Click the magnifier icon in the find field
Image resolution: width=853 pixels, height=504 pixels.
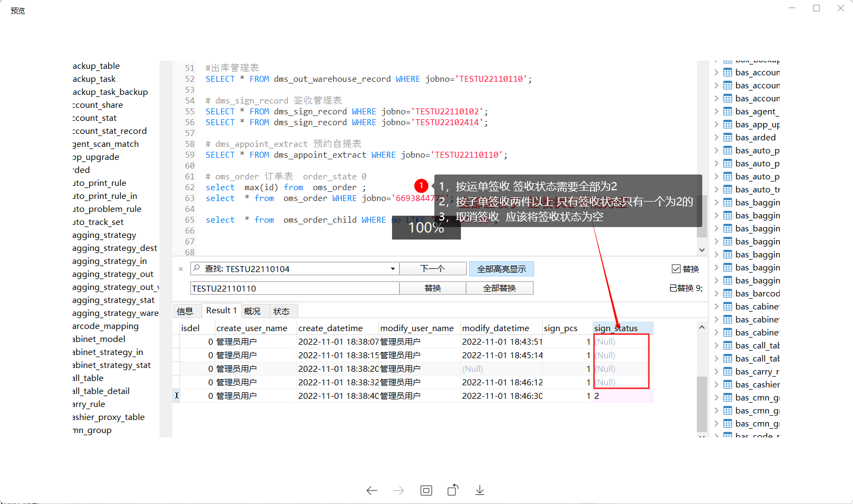196,268
